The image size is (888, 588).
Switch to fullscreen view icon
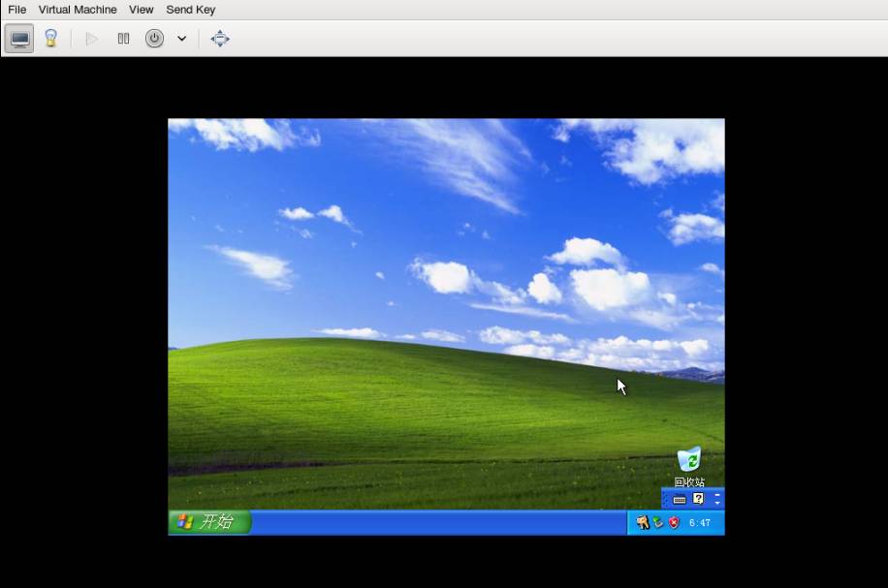pyautogui.click(x=220, y=39)
